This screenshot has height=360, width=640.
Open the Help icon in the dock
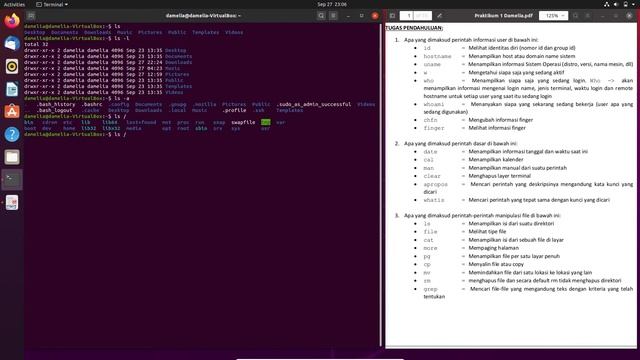pos(12,134)
